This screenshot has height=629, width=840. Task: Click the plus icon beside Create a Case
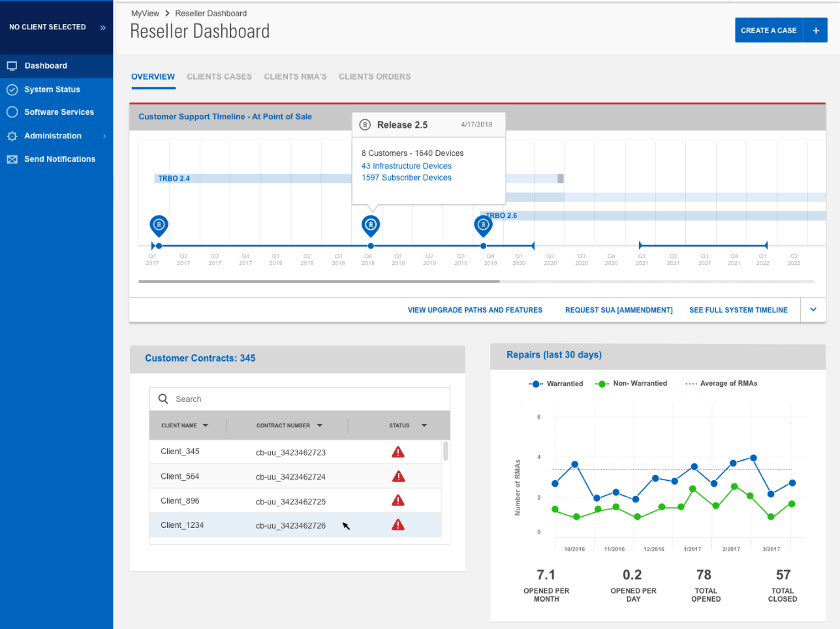point(815,31)
